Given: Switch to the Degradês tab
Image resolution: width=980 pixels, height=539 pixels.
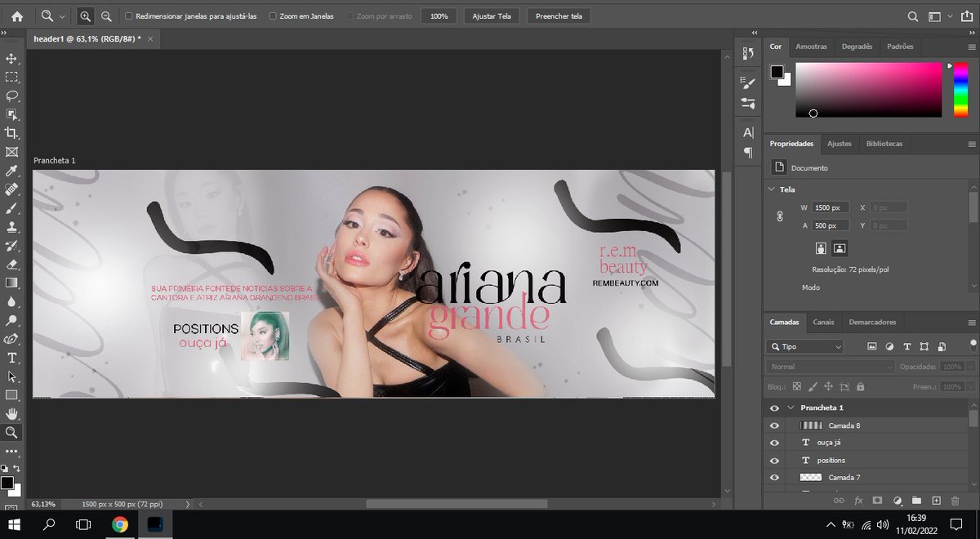Looking at the screenshot, I should [x=857, y=47].
